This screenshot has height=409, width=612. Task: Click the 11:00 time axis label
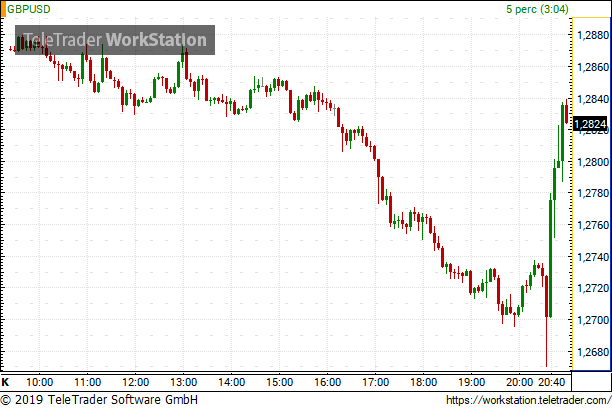(x=87, y=382)
